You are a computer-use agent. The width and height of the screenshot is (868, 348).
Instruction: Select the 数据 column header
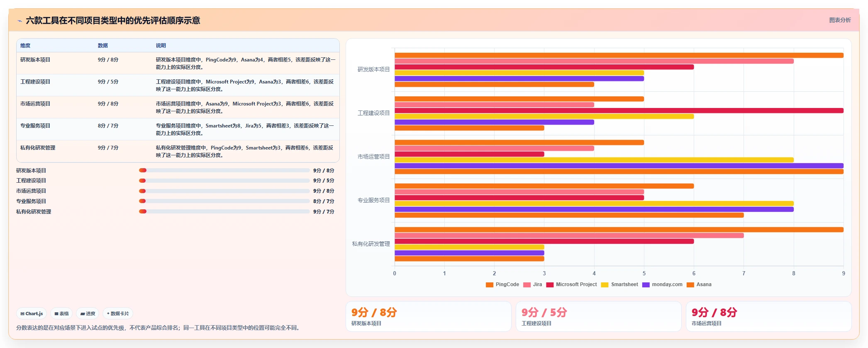click(103, 46)
